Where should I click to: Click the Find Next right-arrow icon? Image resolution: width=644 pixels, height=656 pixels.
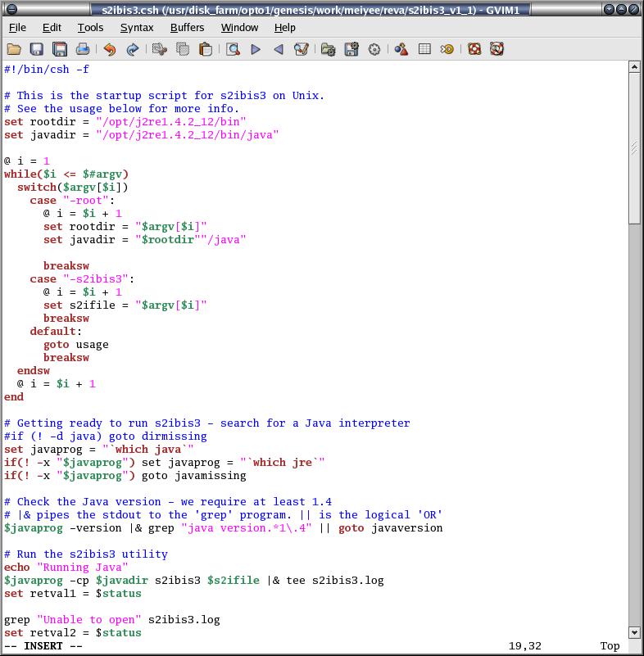(x=256, y=49)
